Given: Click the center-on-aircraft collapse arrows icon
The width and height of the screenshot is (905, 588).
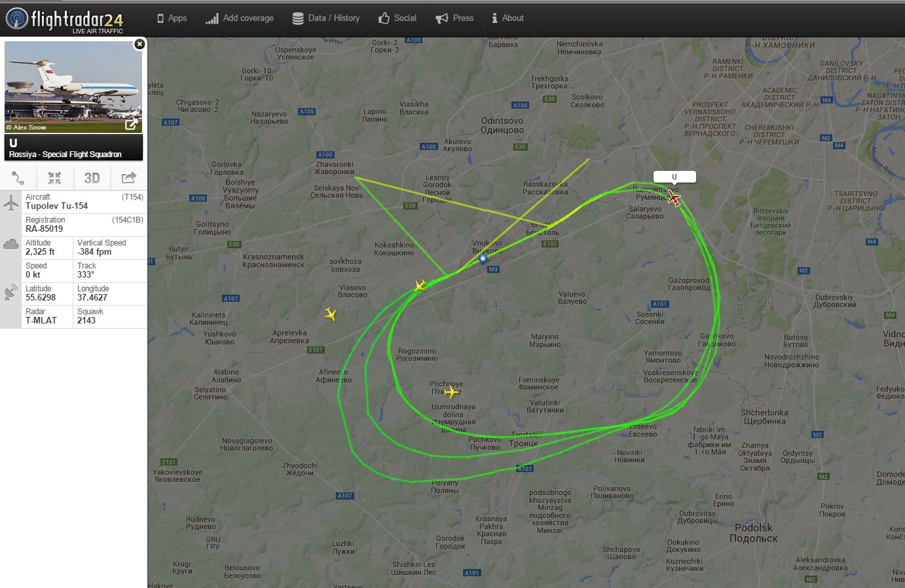Looking at the screenshot, I should point(54,177).
